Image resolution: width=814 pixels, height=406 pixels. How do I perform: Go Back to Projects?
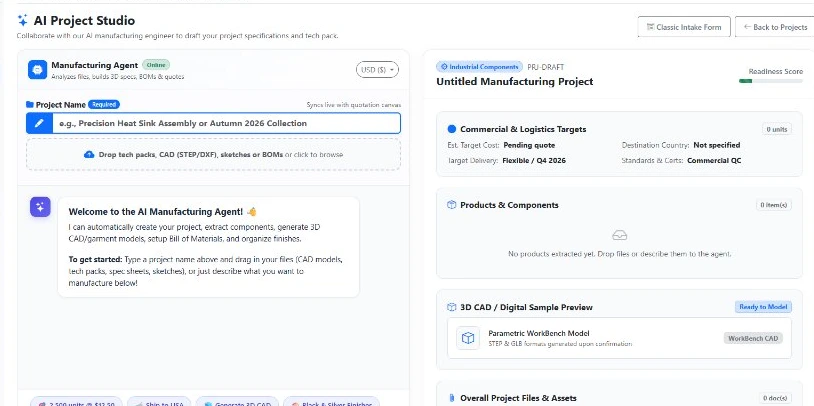point(775,27)
